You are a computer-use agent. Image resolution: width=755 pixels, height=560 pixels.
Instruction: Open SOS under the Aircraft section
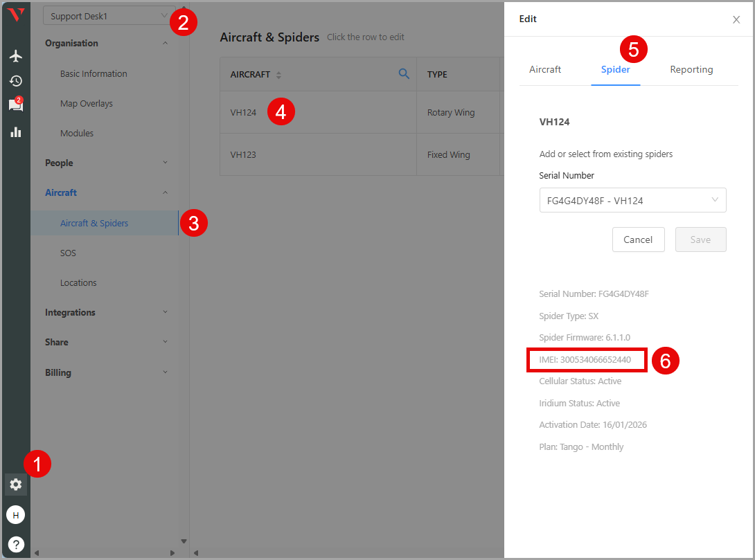pos(68,253)
